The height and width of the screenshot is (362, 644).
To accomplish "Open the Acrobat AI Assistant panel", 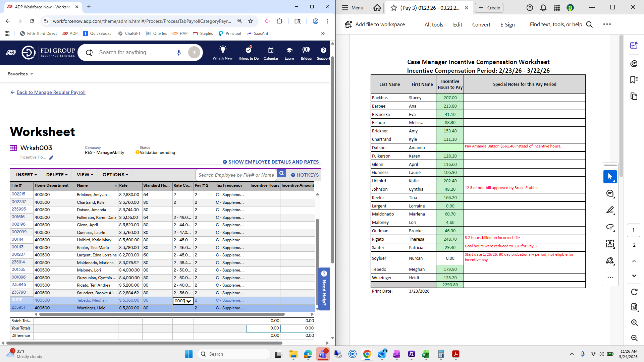I will click(x=634, y=45).
